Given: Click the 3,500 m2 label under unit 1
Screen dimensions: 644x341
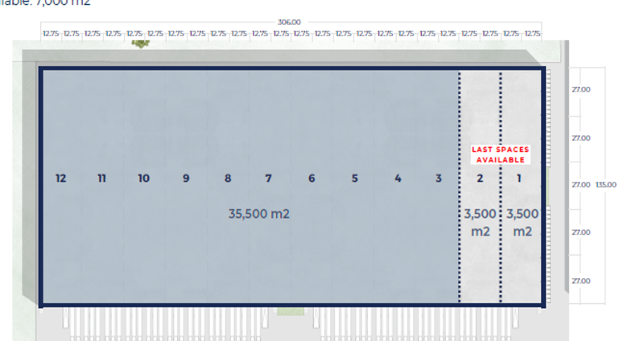Looking at the screenshot, I should 522,223.
